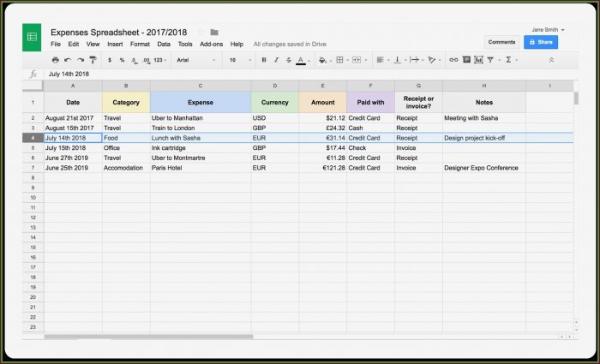The height and width of the screenshot is (364, 600).
Task: Open the text rotation dropdown
Action: (x=434, y=60)
